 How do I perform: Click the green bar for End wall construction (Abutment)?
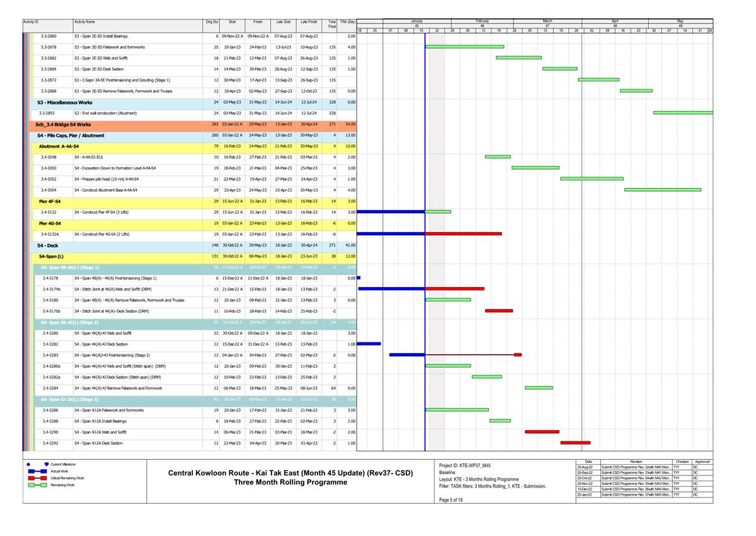tap(682, 113)
